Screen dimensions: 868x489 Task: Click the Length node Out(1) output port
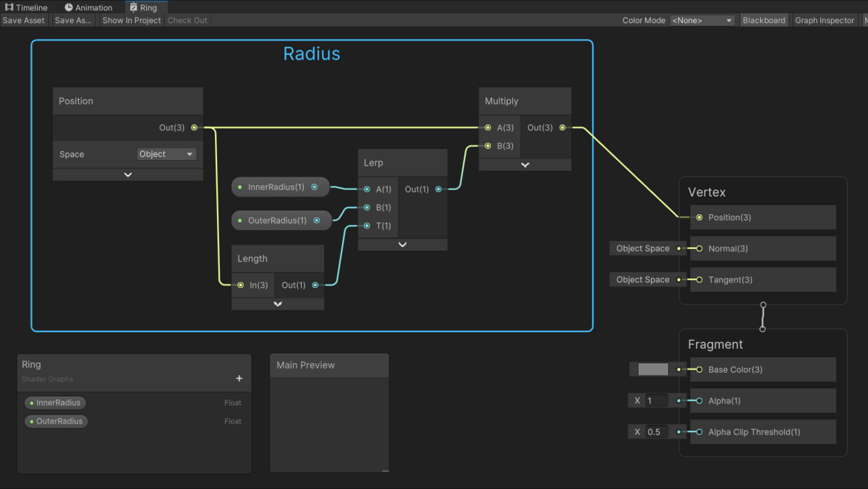pyautogui.click(x=315, y=285)
